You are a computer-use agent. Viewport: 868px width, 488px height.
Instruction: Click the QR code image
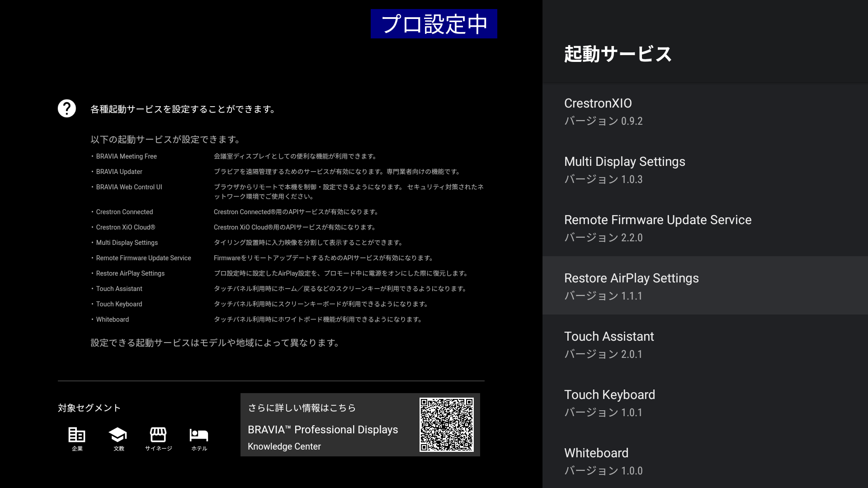pos(446,425)
